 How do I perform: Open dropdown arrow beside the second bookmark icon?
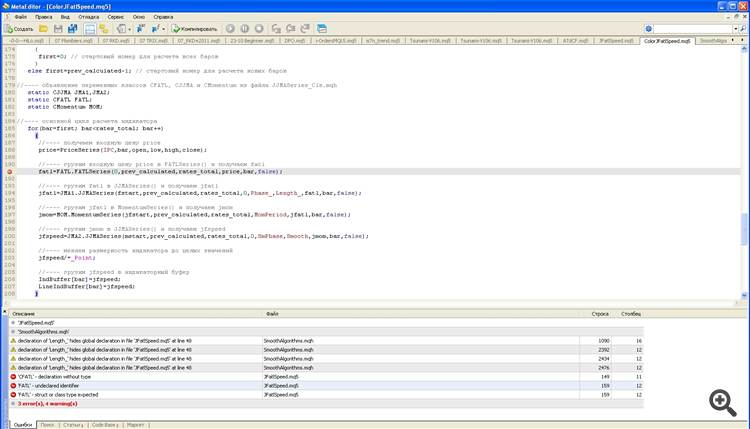(163, 29)
